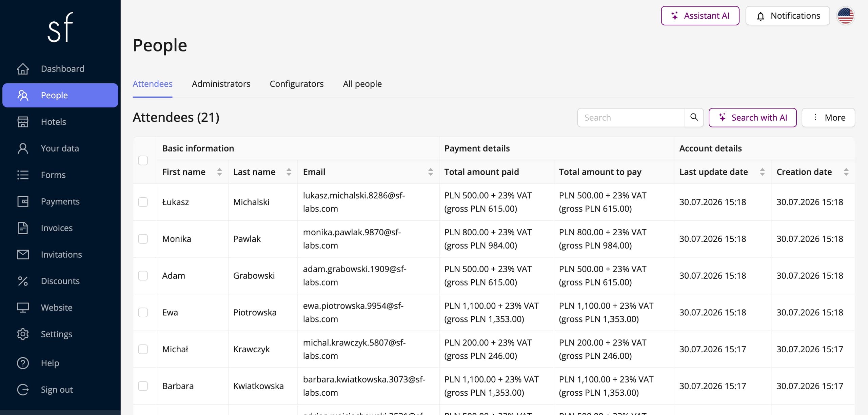Go to Dashboard in sidebar menu
The height and width of the screenshot is (415, 868).
(60, 69)
